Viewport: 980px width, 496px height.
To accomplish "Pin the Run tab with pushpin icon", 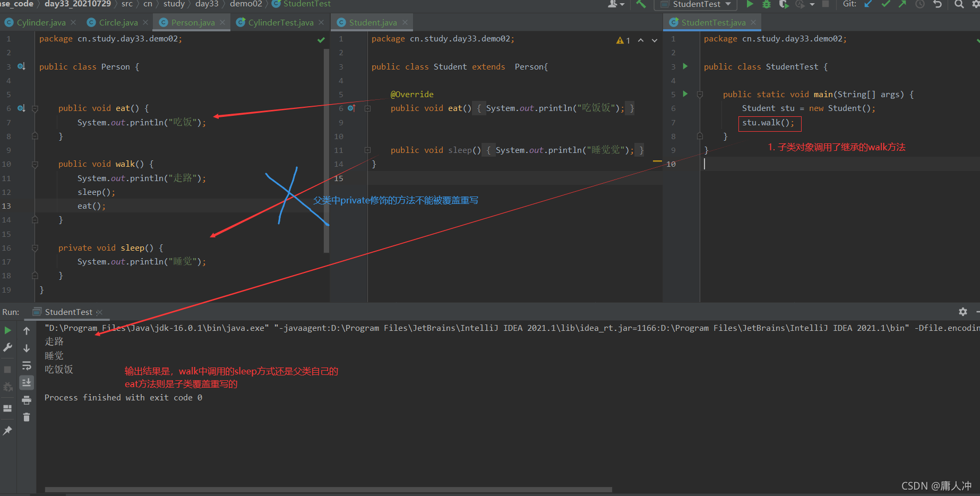I will (x=7, y=431).
